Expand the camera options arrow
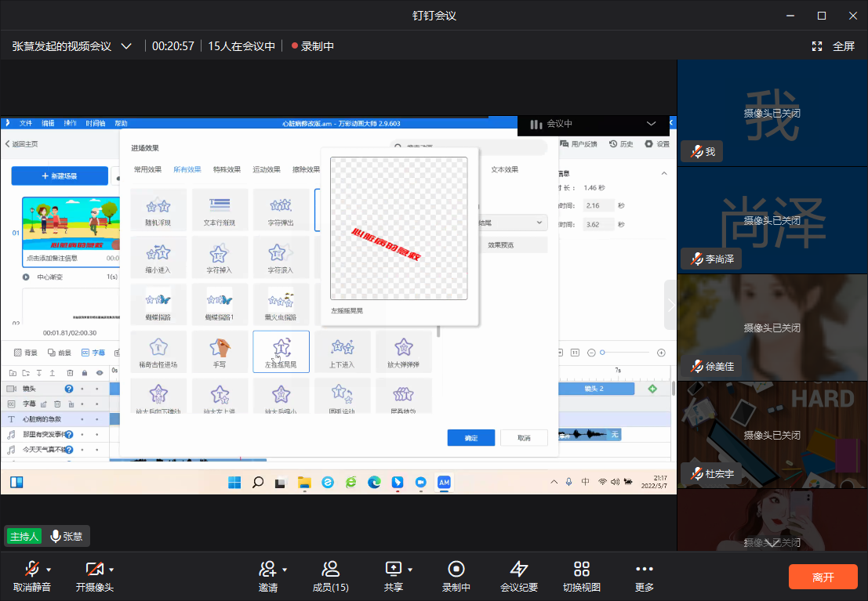The width and height of the screenshot is (868, 601). click(111, 569)
